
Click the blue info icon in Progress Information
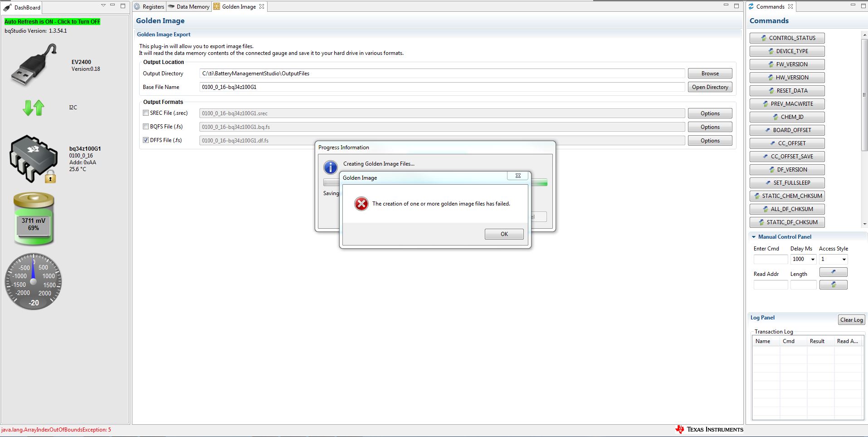pyautogui.click(x=331, y=167)
